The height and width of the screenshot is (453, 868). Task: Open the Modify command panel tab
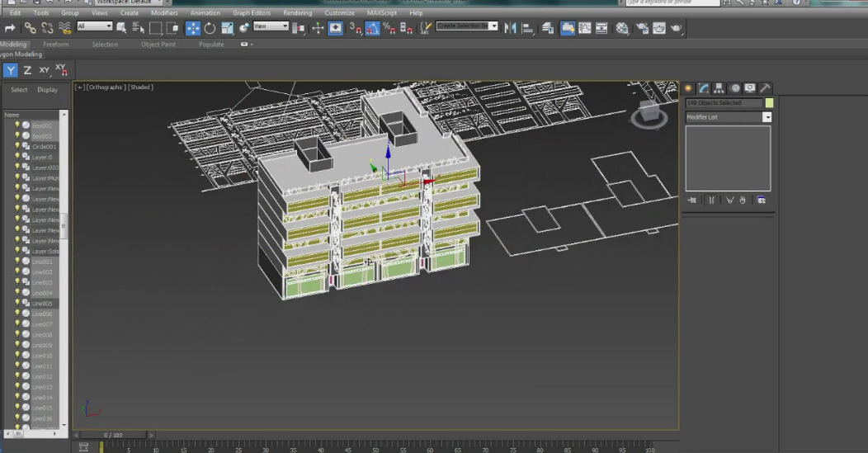point(703,88)
